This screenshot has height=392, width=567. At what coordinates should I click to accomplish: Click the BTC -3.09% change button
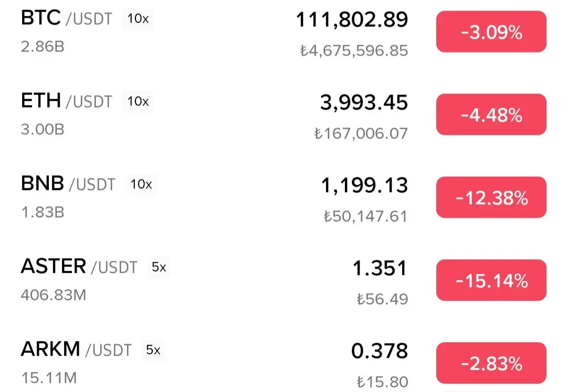[x=491, y=33]
